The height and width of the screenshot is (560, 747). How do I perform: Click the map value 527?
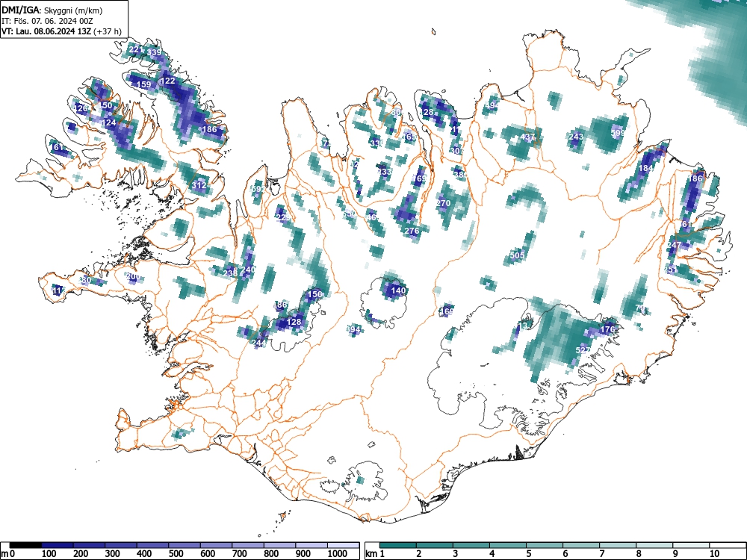[583, 350]
